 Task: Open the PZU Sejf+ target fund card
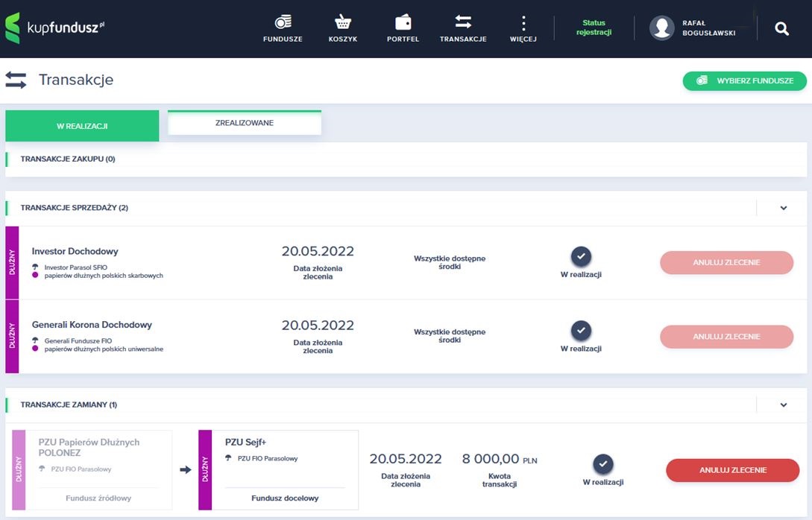click(x=279, y=470)
